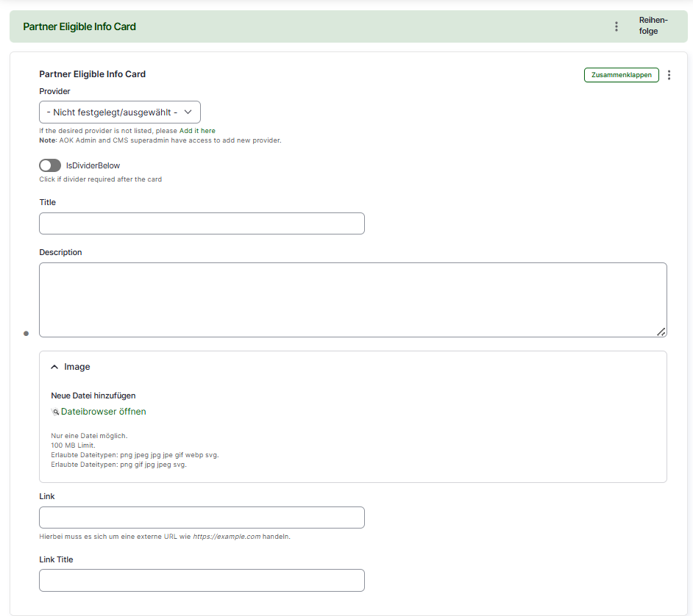Click the chevron arrow in the Provider select
The image size is (693, 616).
coord(188,112)
